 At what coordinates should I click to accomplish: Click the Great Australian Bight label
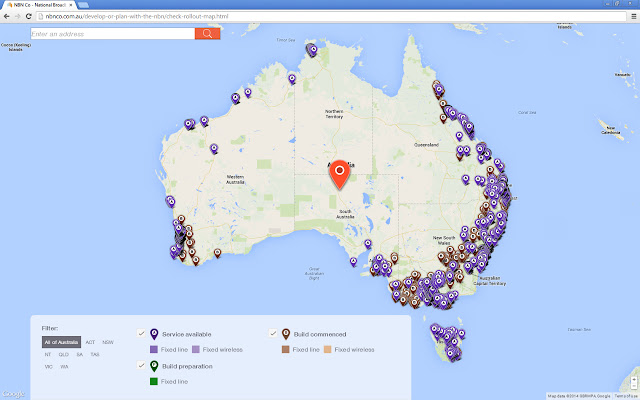(x=314, y=273)
